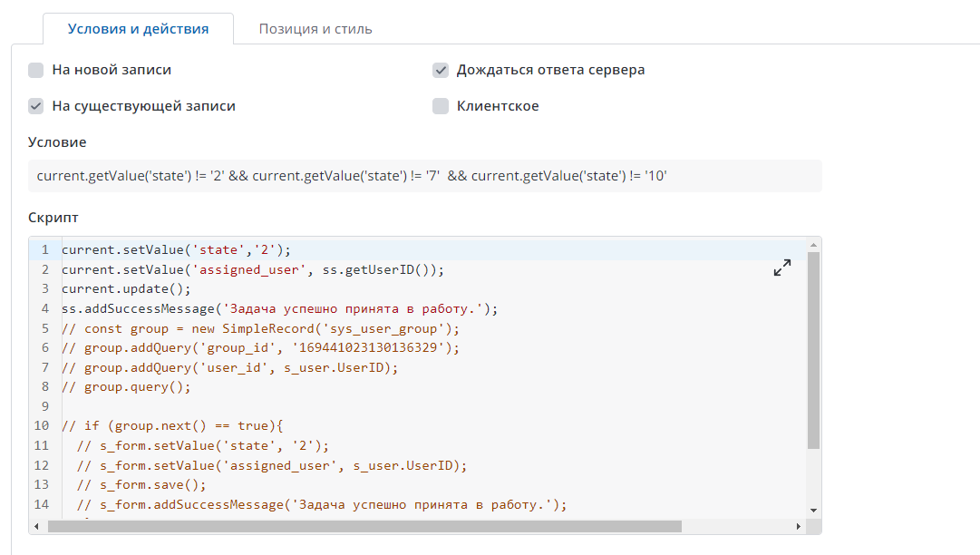Click the script scrollbar down arrow
The image size is (980, 555).
click(813, 511)
